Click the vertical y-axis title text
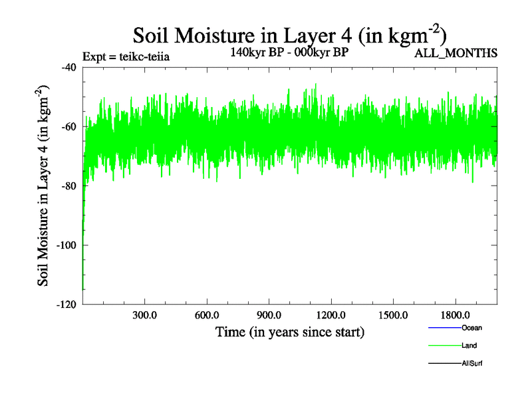Viewport: 532px width, 399px height. click(43, 186)
